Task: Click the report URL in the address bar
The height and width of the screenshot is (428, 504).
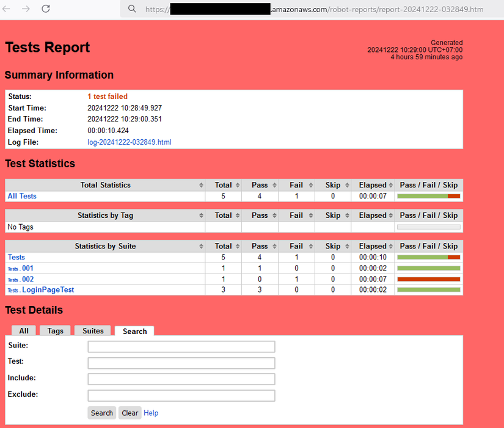Action: [x=314, y=9]
